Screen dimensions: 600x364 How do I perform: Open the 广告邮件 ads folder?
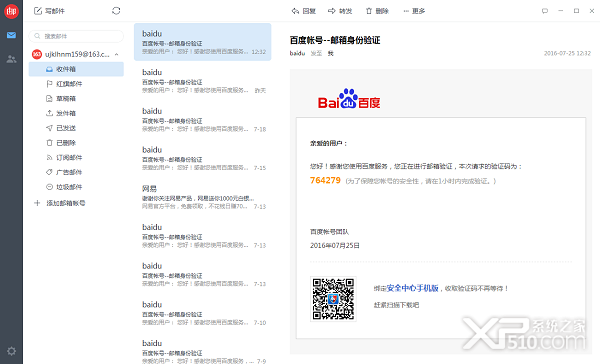(76, 172)
